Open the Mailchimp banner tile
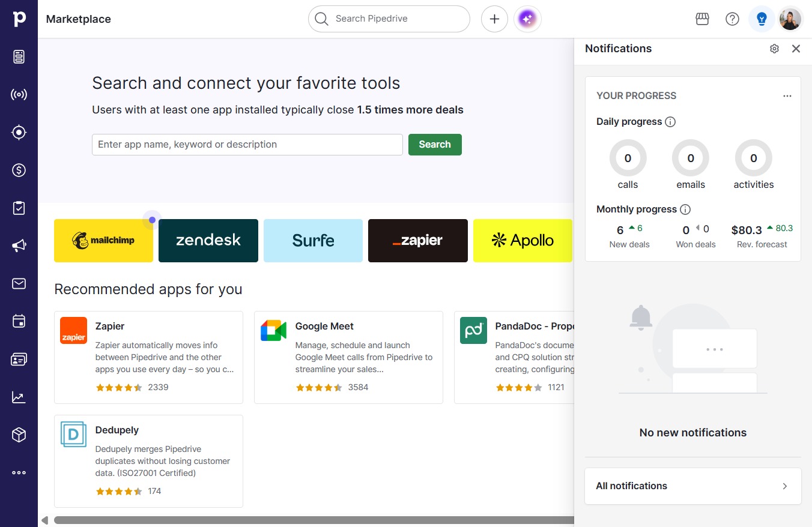 (104, 241)
